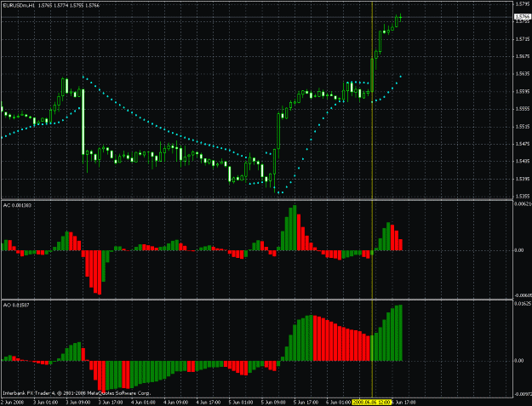Viewport: 532px width, 406px height.
Task: Click the last candlestick on the price chart
Action: coord(400,17)
